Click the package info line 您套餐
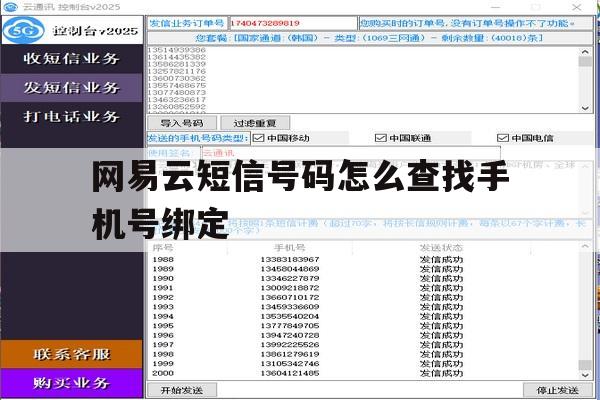Viewport: 600px width, 400px height. (x=369, y=38)
